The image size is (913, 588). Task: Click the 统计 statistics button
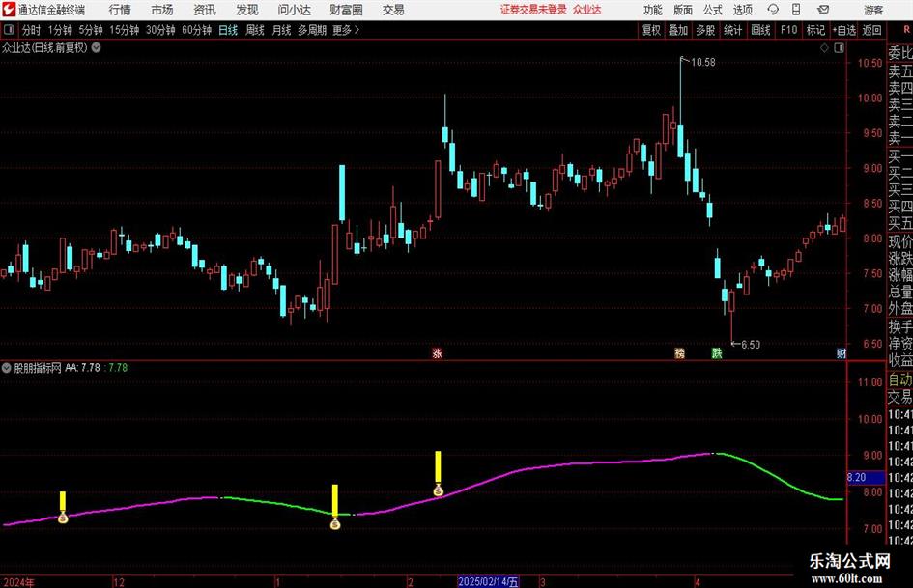coord(732,30)
